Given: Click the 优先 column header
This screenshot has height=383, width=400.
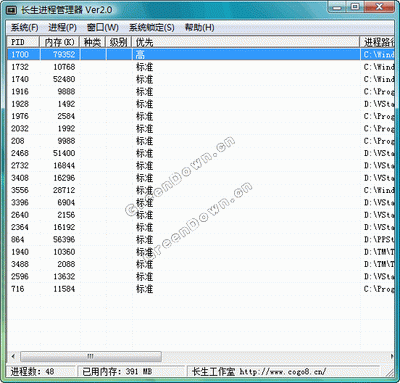Looking at the screenshot, I should (x=246, y=42).
